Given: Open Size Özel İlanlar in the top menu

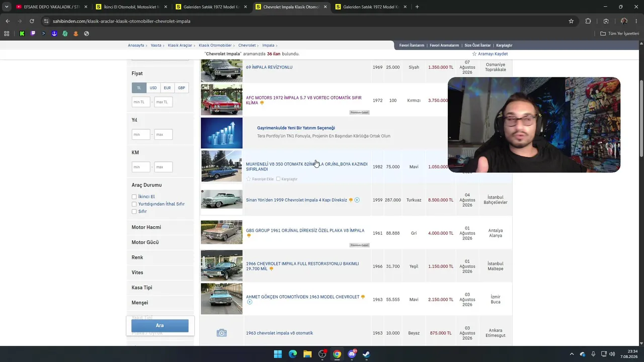Looking at the screenshot, I should [x=477, y=45].
